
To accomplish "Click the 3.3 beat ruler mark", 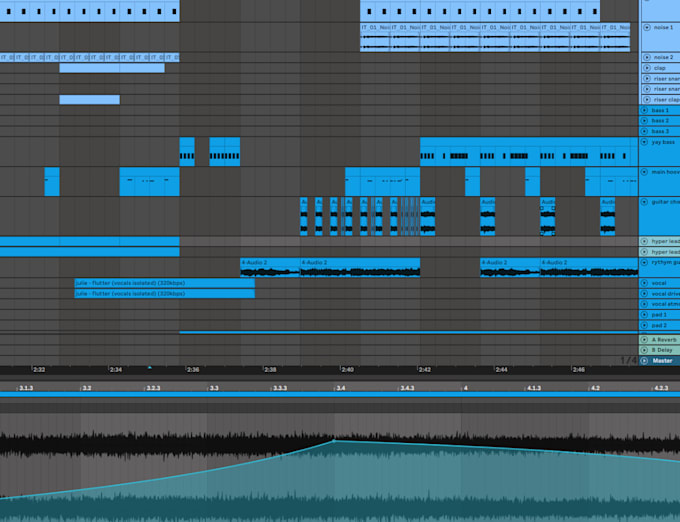I will coord(214,388).
